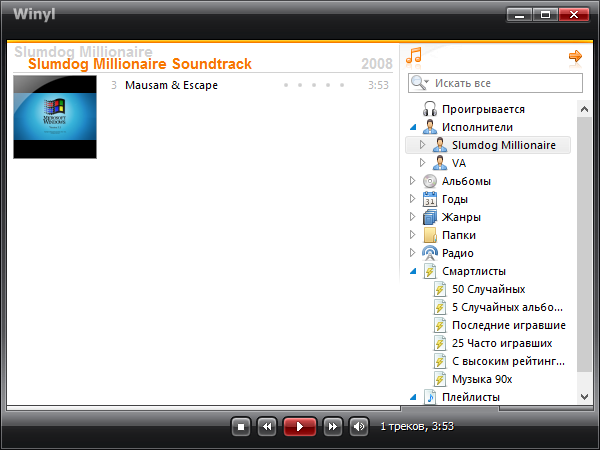
Task: Select the 'Радио' label
Action: pyautogui.click(x=458, y=253)
